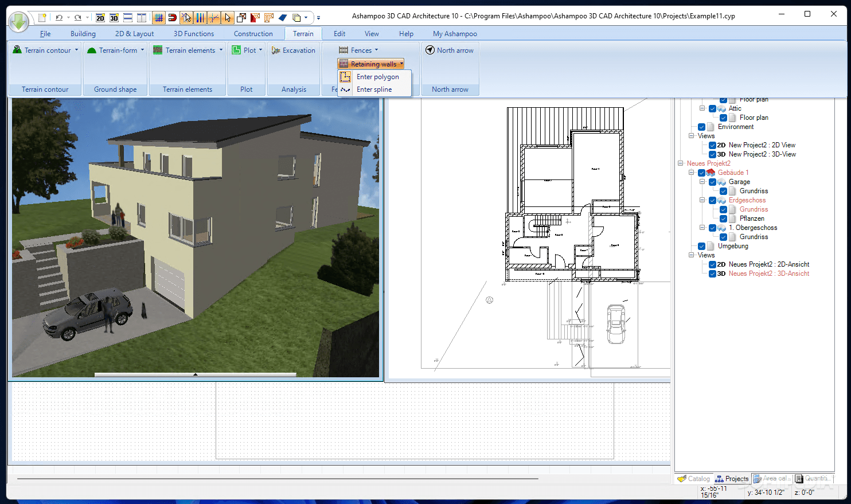Toggle the red magnet snap icon
The height and width of the screenshot is (504, 851).
(173, 18)
